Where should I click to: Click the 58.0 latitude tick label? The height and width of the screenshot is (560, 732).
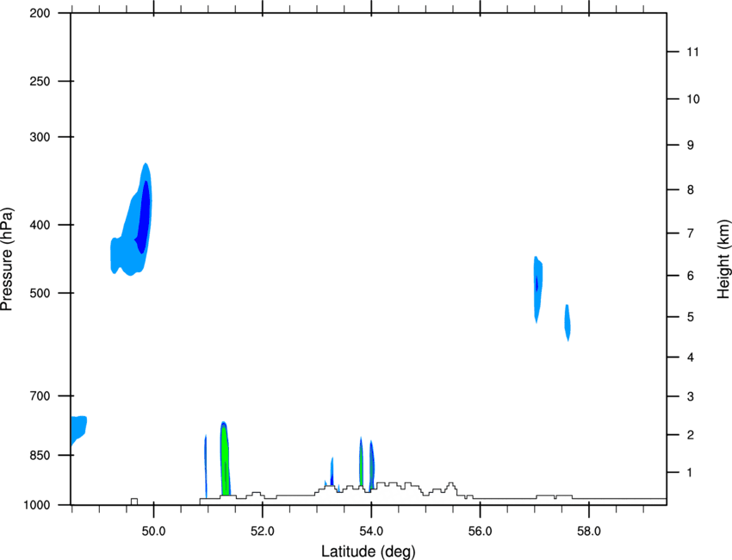[589, 532]
